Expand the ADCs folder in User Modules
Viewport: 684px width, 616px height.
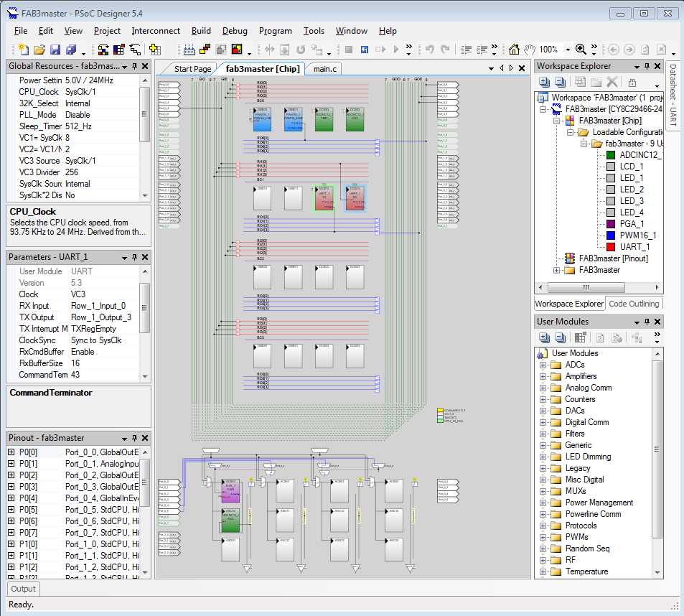coord(543,365)
